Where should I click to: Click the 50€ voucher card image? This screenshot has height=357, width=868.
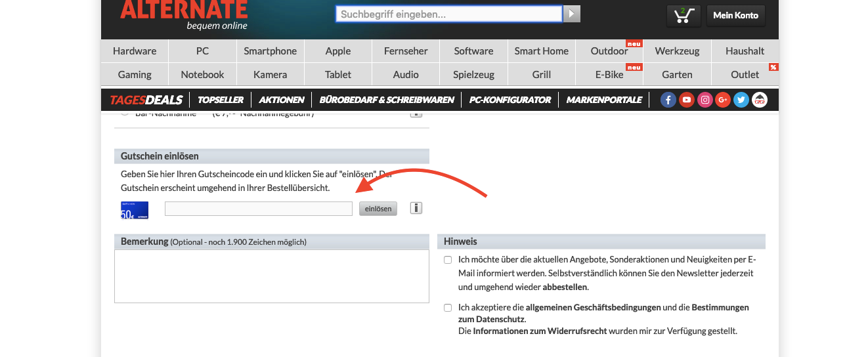[135, 210]
